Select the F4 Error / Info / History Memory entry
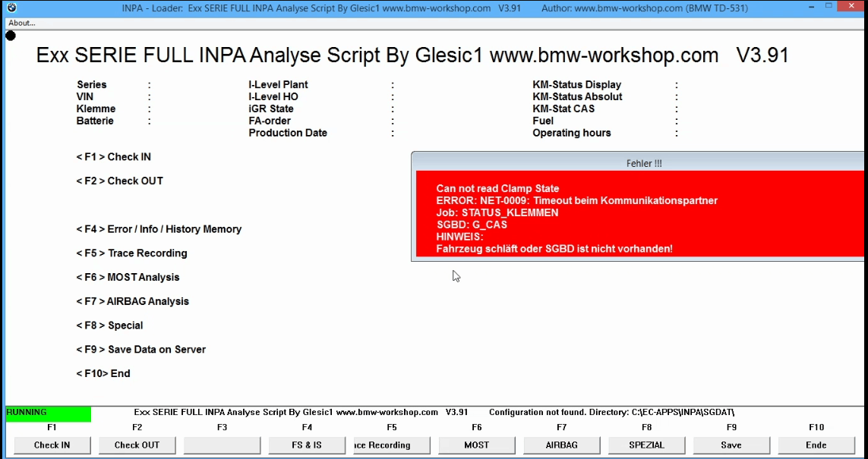Image resolution: width=868 pixels, height=459 pixels. [159, 229]
